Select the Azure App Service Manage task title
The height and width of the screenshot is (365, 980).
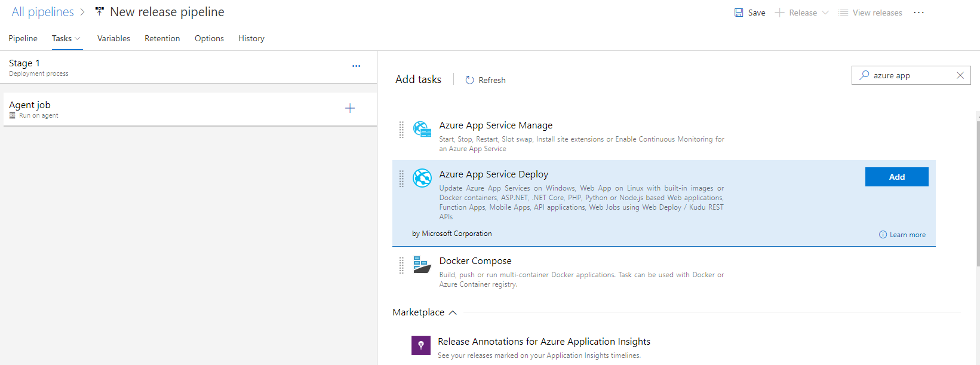(x=496, y=125)
